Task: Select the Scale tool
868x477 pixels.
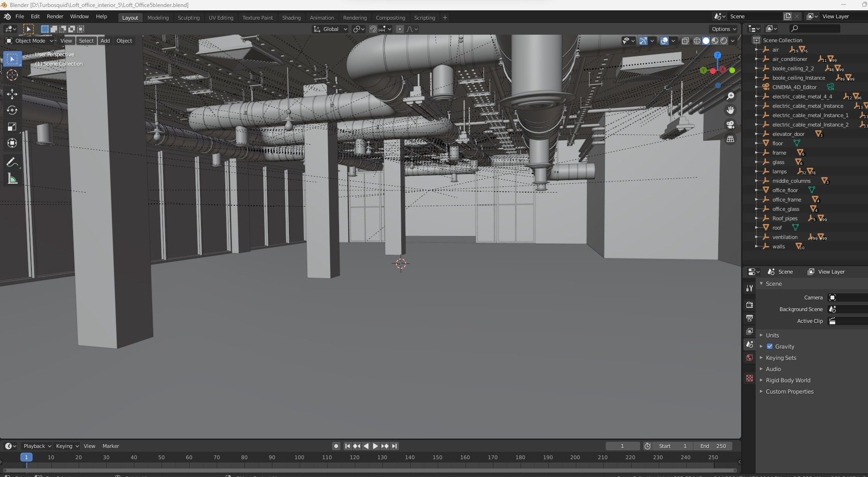Action: (12, 127)
